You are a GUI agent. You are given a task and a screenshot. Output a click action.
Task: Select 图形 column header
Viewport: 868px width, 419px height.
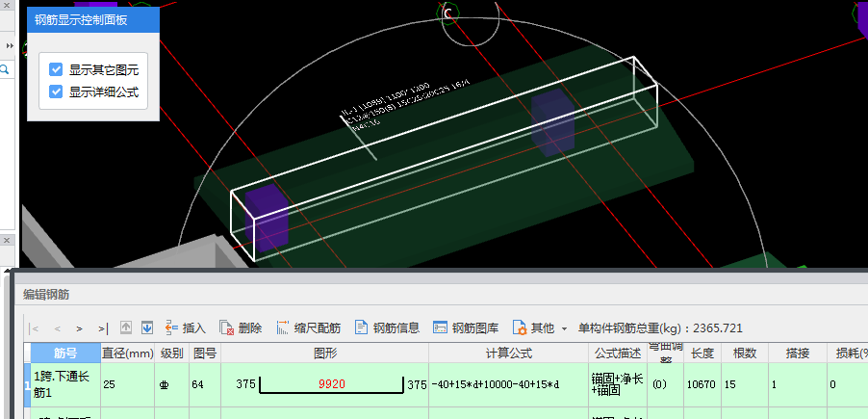click(x=324, y=354)
